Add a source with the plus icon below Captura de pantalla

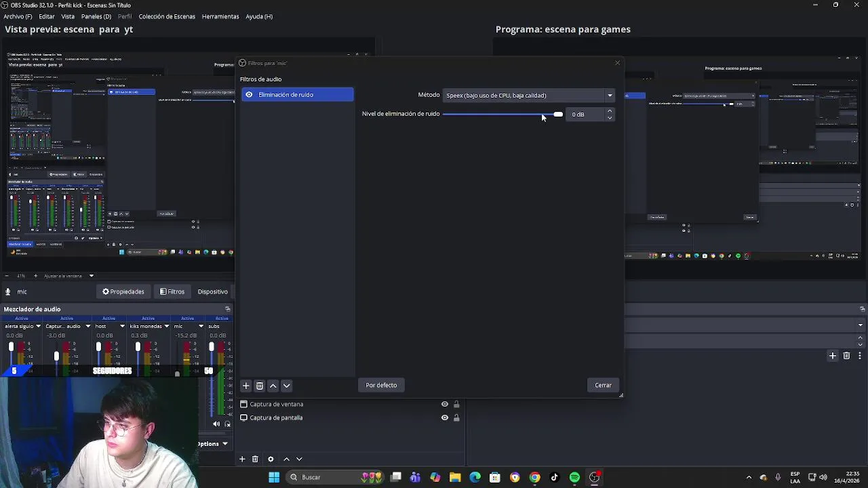tap(242, 459)
